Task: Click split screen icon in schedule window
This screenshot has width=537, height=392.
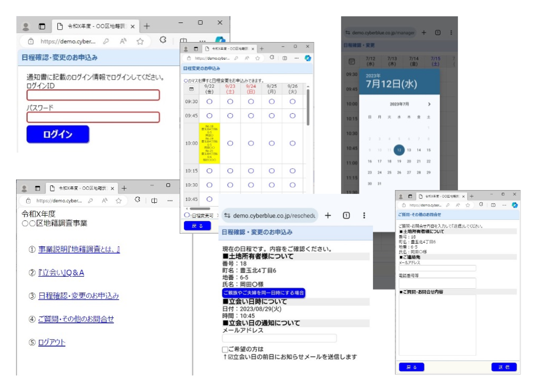Action: (285, 58)
